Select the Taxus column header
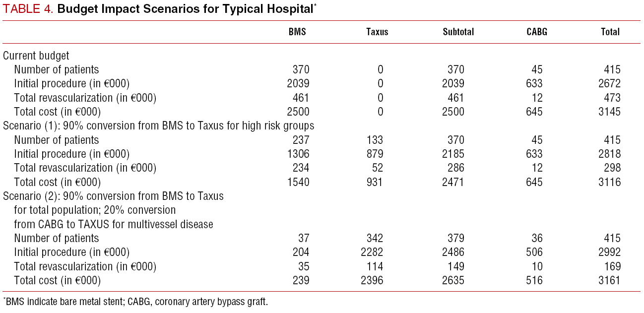Screen dimensions: 644x313 coord(377,32)
